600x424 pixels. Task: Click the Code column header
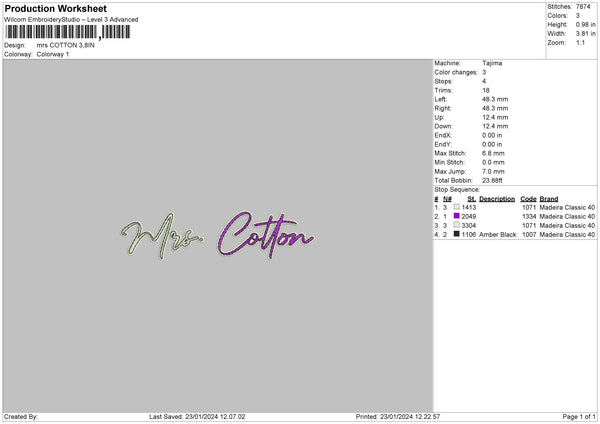point(528,199)
